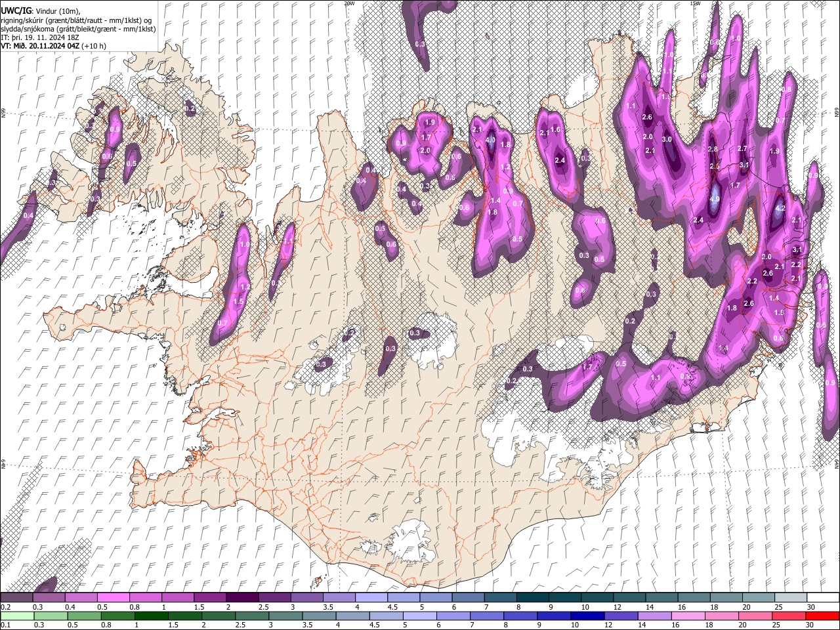
Task: Click the rain-scale swatch between 0.5 and 0.8
Action: [84, 616]
